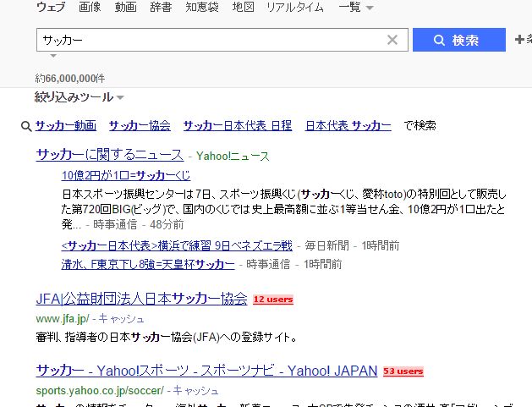The width and height of the screenshot is (532, 407).
Task: Switch to the 画像 tab
Action: (90, 7)
